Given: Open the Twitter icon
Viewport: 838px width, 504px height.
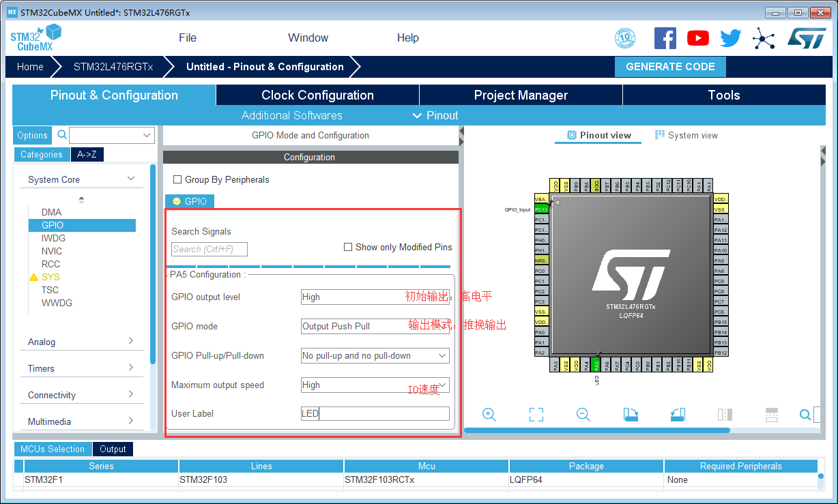Looking at the screenshot, I should (730, 38).
